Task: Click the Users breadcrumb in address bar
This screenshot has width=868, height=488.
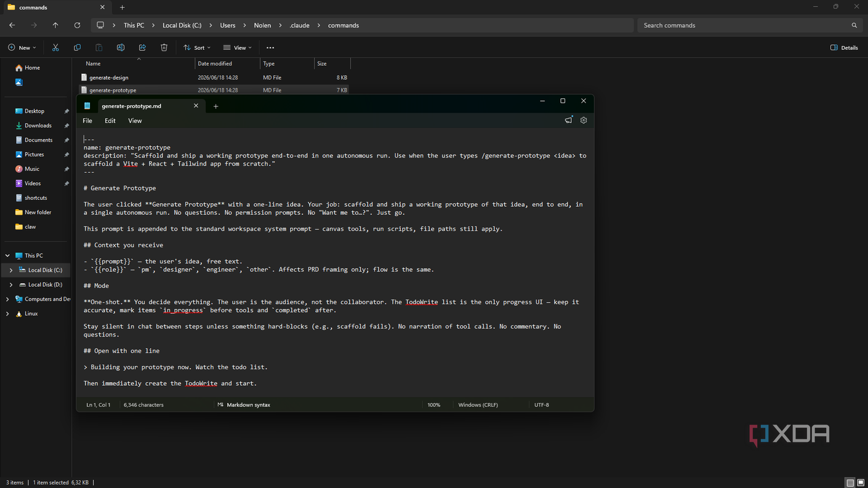Action: [x=228, y=25]
